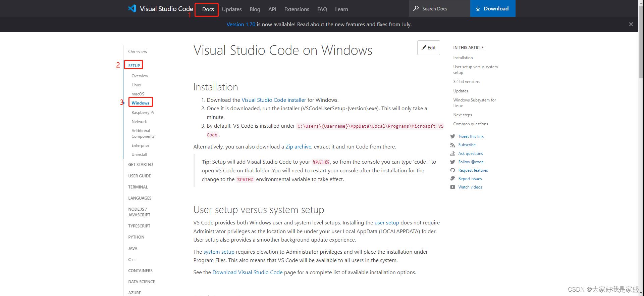Open the Visual Studio Code installer link
644x296 pixels.
(x=274, y=100)
